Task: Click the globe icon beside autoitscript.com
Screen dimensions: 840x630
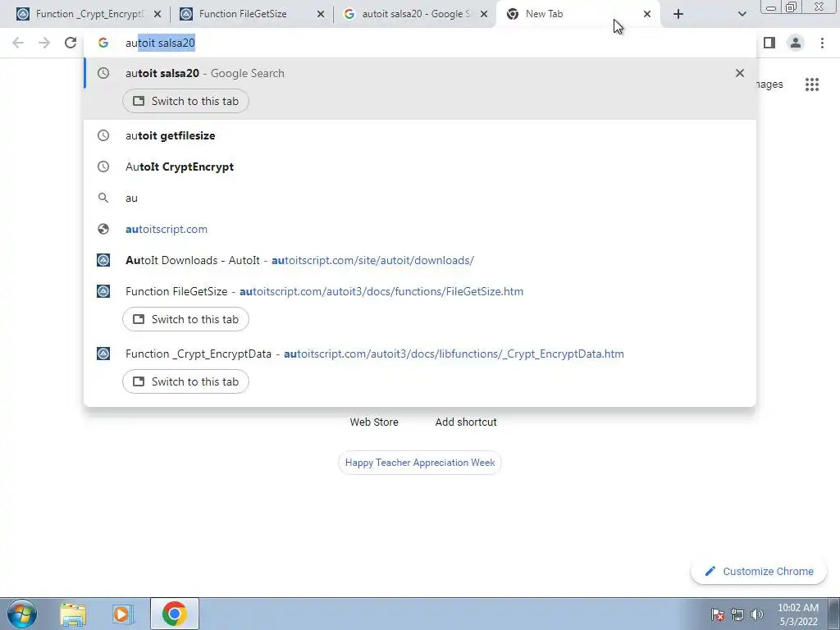Action: pyautogui.click(x=103, y=229)
